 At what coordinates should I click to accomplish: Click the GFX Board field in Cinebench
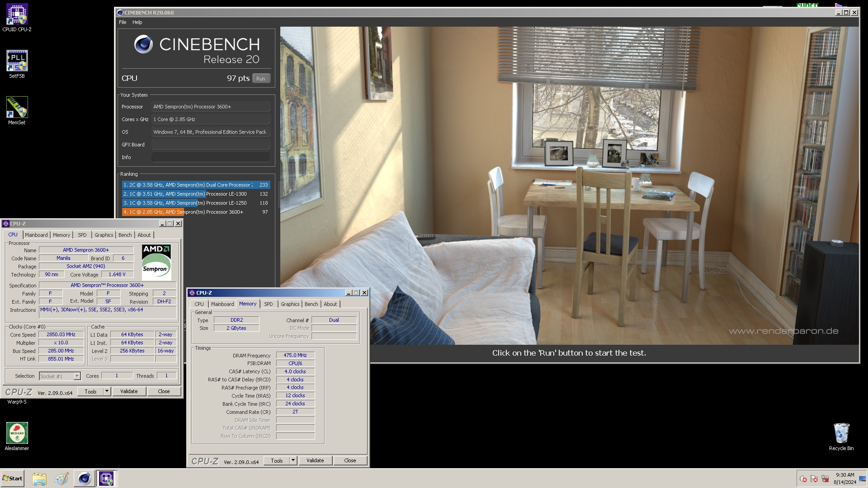pos(211,145)
